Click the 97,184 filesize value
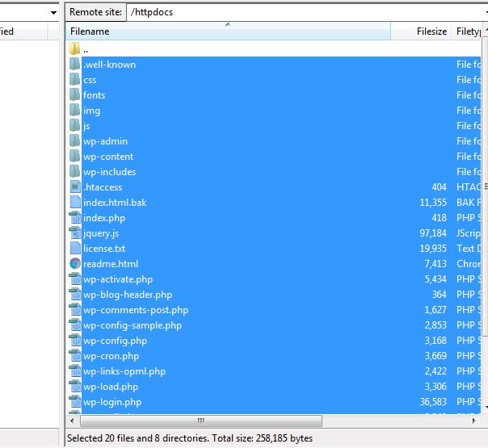Image resolution: width=488 pixels, height=448 pixels. pyautogui.click(x=433, y=233)
